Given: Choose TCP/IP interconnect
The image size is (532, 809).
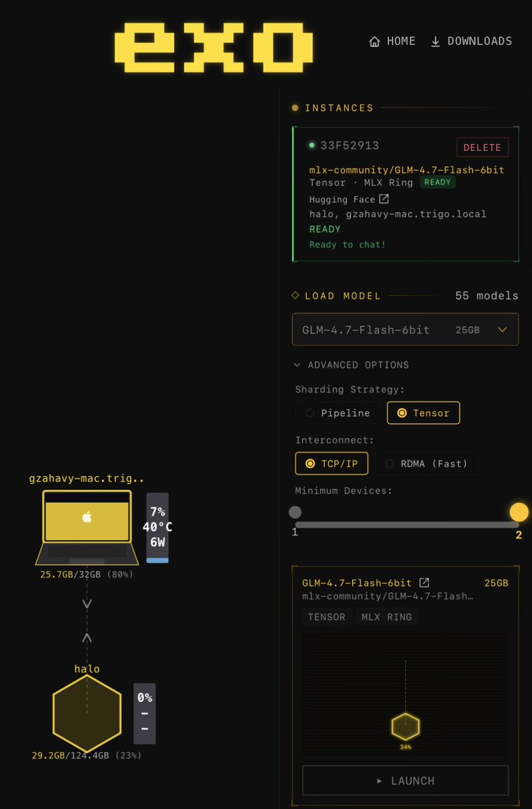Looking at the screenshot, I should [332, 464].
